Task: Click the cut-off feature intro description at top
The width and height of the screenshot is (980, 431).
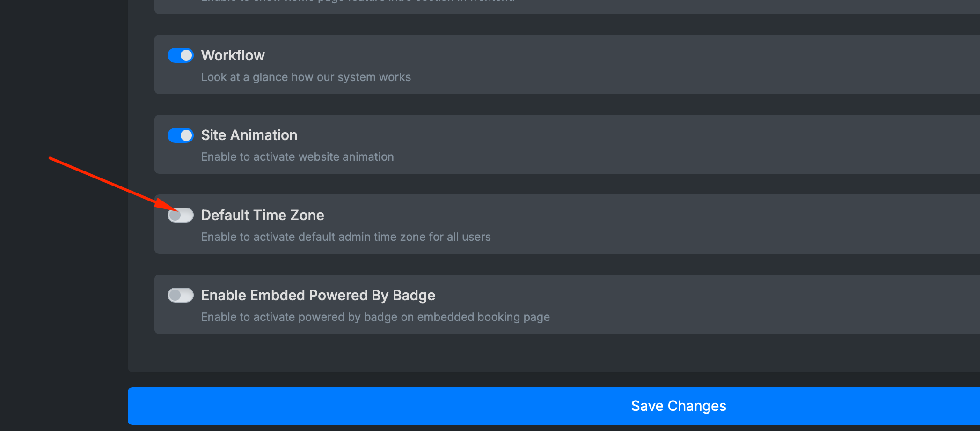Action: (x=358, y=1)
